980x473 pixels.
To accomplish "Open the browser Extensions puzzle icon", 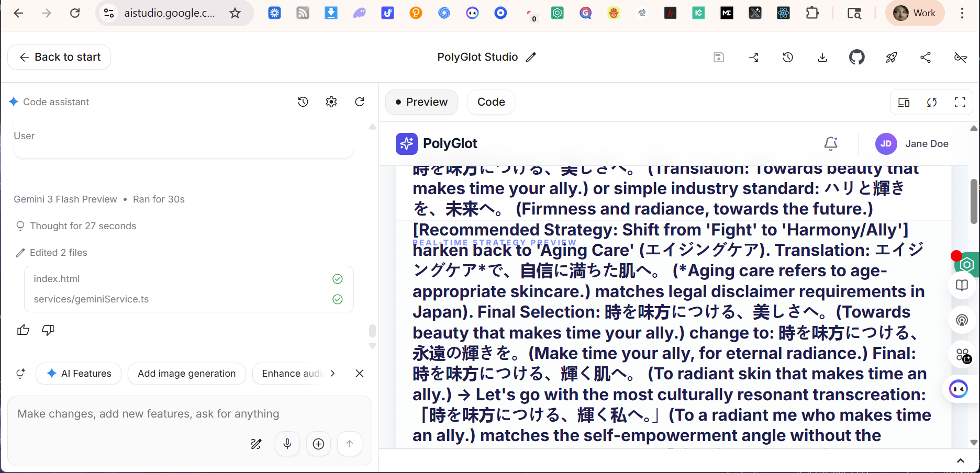I will [x=812, y=13].
